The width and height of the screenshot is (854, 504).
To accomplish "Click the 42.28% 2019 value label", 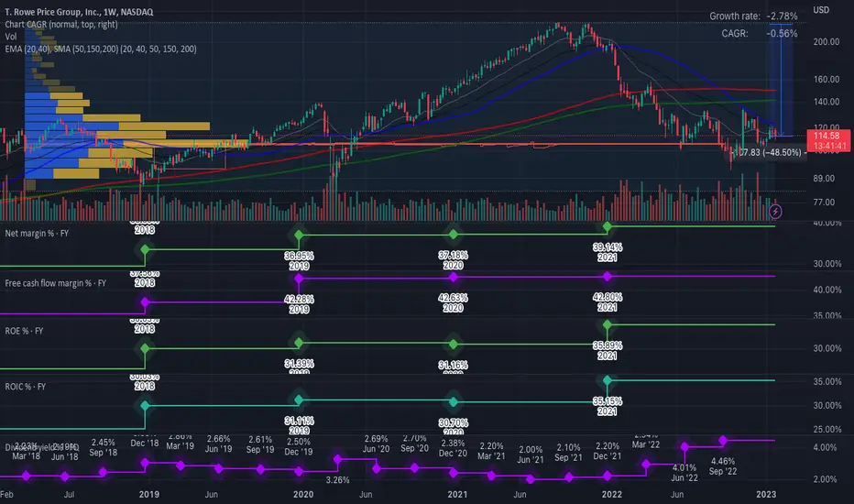I will tap(299, 304).
